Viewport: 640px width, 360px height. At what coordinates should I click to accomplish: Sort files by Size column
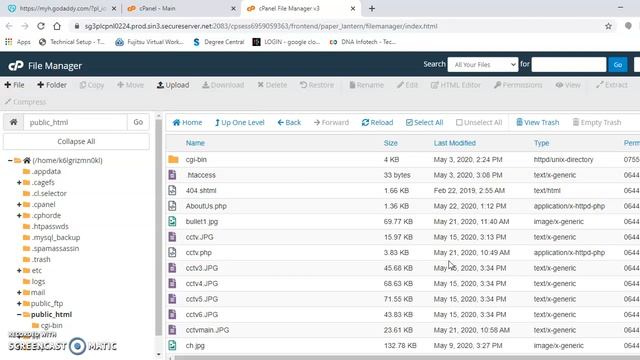391,143
